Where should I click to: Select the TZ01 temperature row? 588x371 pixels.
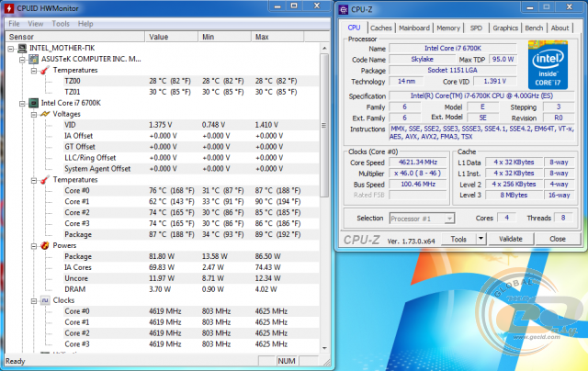pos(191,92)
